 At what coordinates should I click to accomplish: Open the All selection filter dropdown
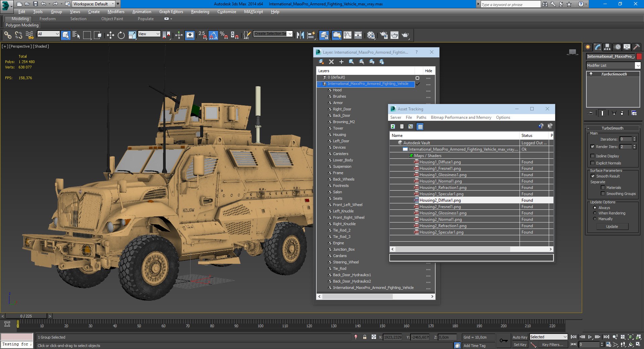click(48, 34)
